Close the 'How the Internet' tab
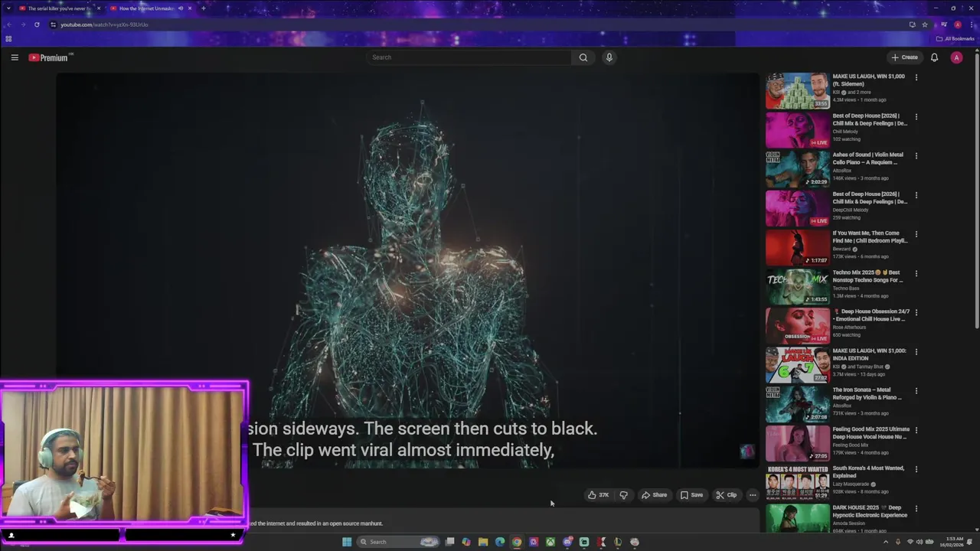This screenshot has width=980, height=551. 191,8
